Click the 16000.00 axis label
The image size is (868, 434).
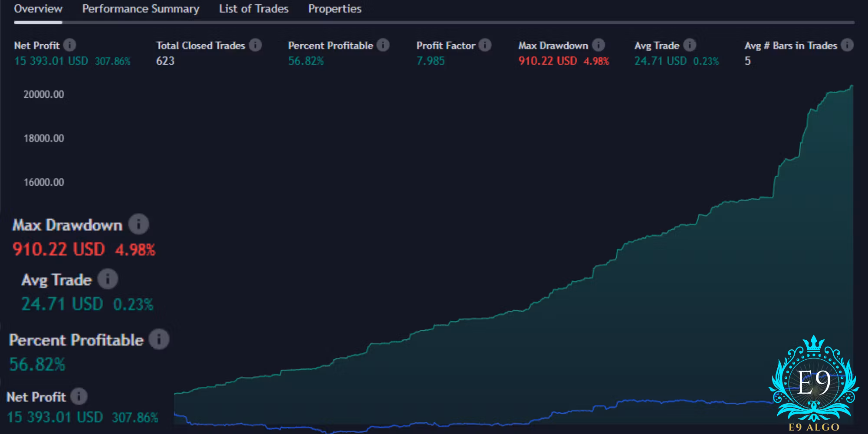44,182
